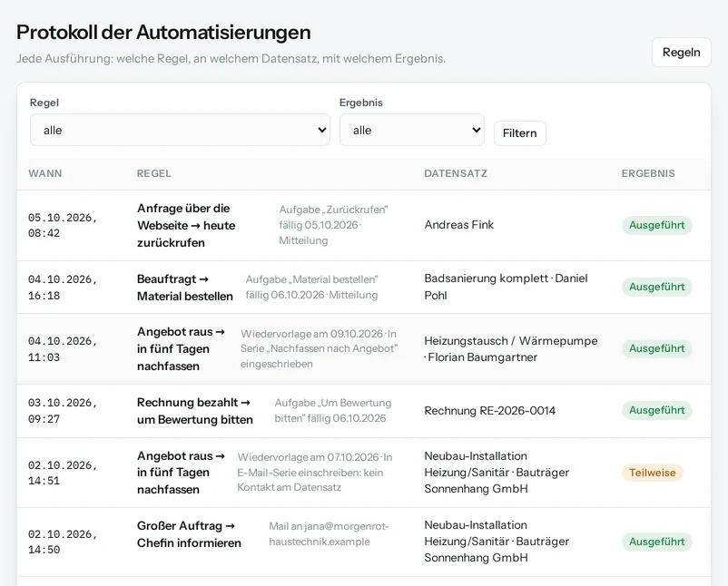Open record 'Badsanierung komplett · Daniel Pohl'
The image size is (728, 586).
coord(507,287)
